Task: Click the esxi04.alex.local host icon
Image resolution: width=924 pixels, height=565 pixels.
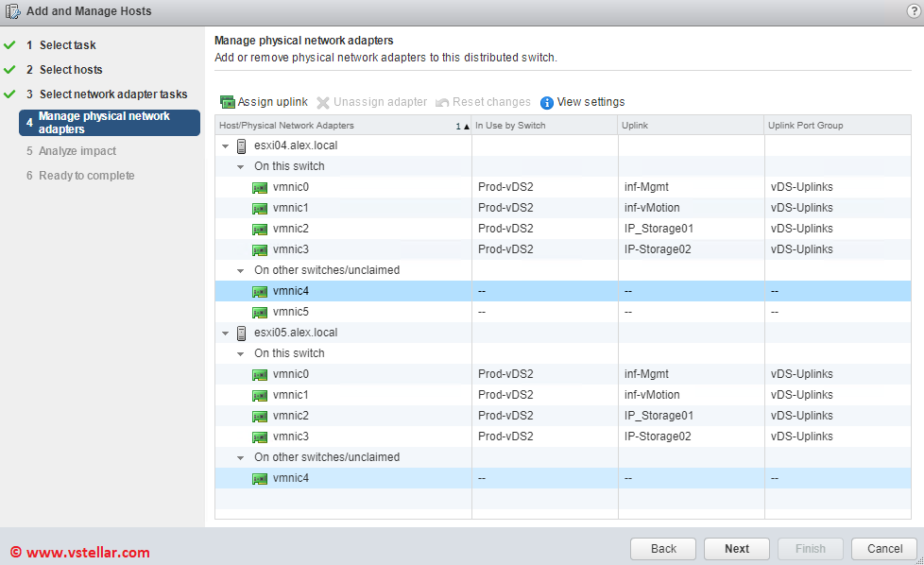Action: pyautogui.click(x=242, y=146)
